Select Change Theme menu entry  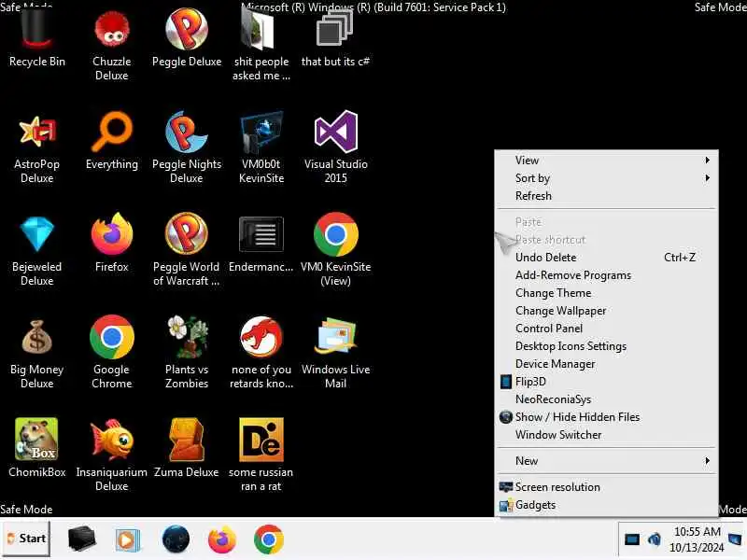tap(606, 293)
